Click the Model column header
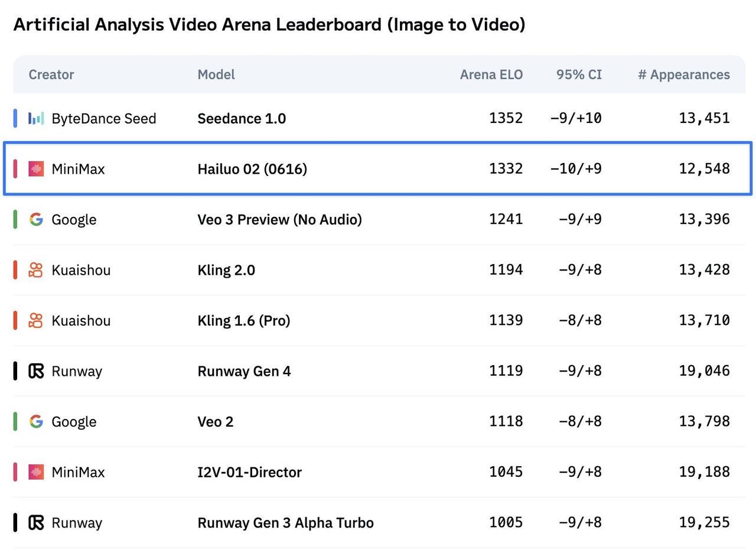The height and width of the screenshot is (553, 756). pyautogui.click(x=216, y=74)
